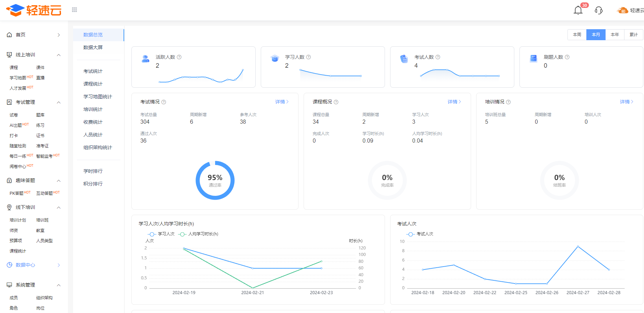Collapse the 系统管理 sidebar section
This screenshot has width=644, height=313.
[x=59, y=285]
